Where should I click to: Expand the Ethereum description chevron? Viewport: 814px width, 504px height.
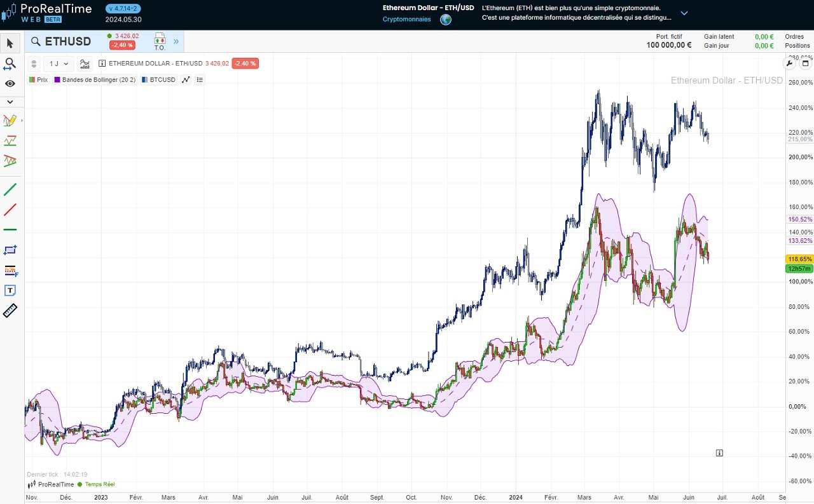pos(684,13)
